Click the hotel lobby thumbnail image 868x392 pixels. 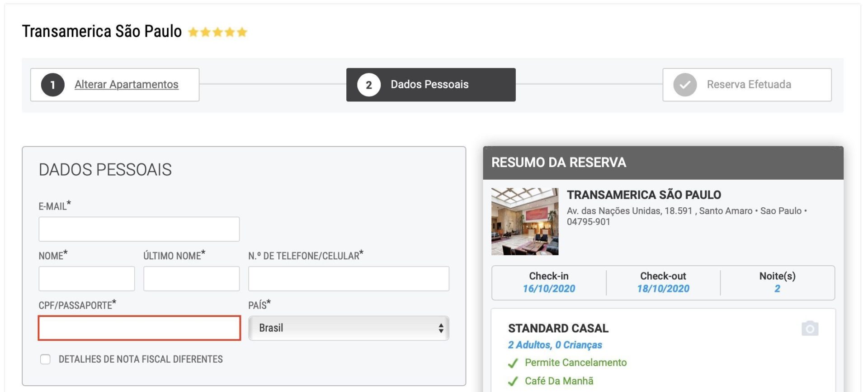pos(525,221)
